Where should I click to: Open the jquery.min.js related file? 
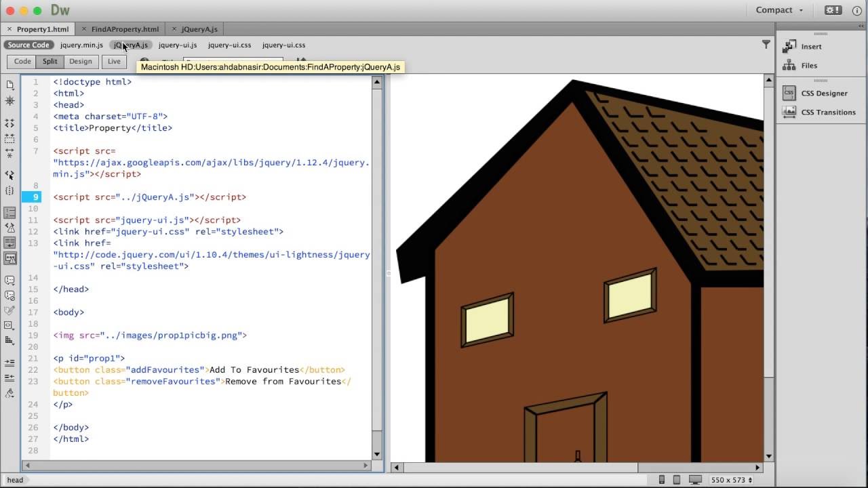coord(81,45)
